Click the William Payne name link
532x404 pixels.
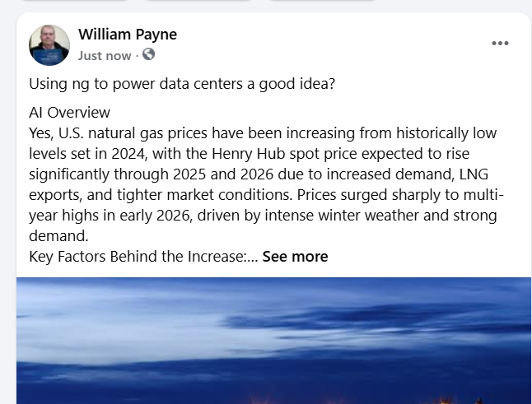click(x=128, y=35)
